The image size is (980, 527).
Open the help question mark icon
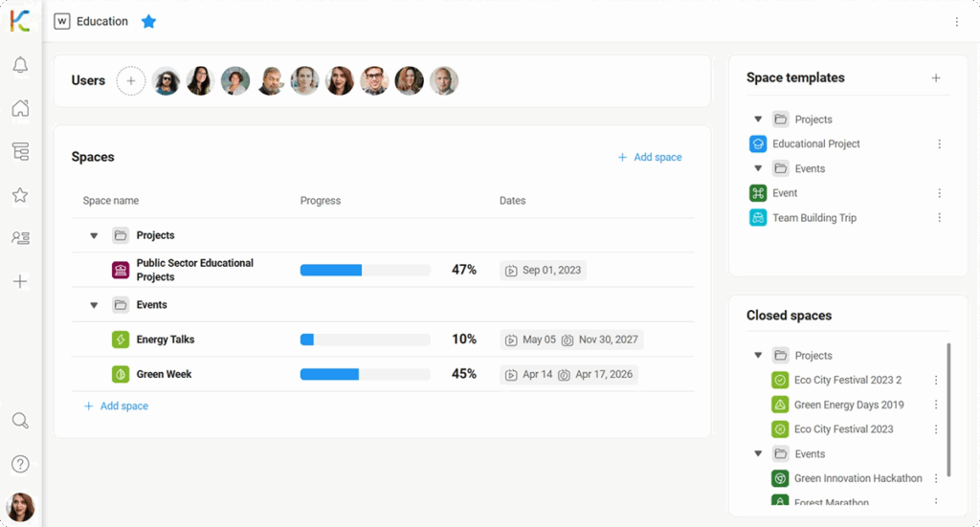pos(20,464)
